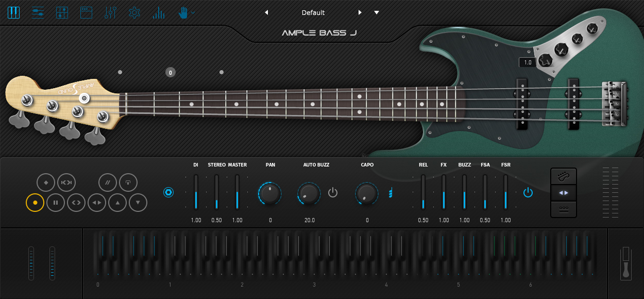Screen dimensions: 644x299
Task: Click the PAN knob
Action: (x=270, y=193)
